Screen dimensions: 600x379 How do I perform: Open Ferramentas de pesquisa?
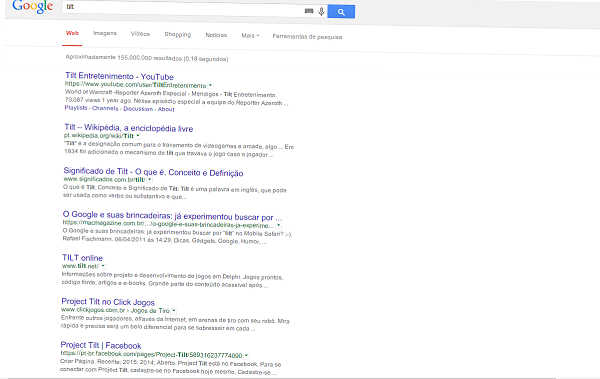[x=307, y=36]
